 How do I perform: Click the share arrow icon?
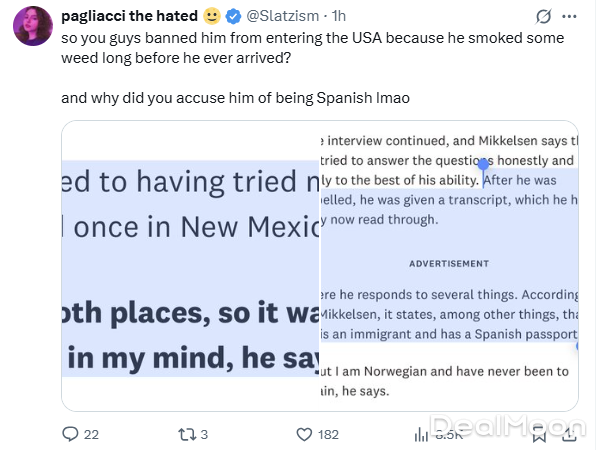coord(569,433)
